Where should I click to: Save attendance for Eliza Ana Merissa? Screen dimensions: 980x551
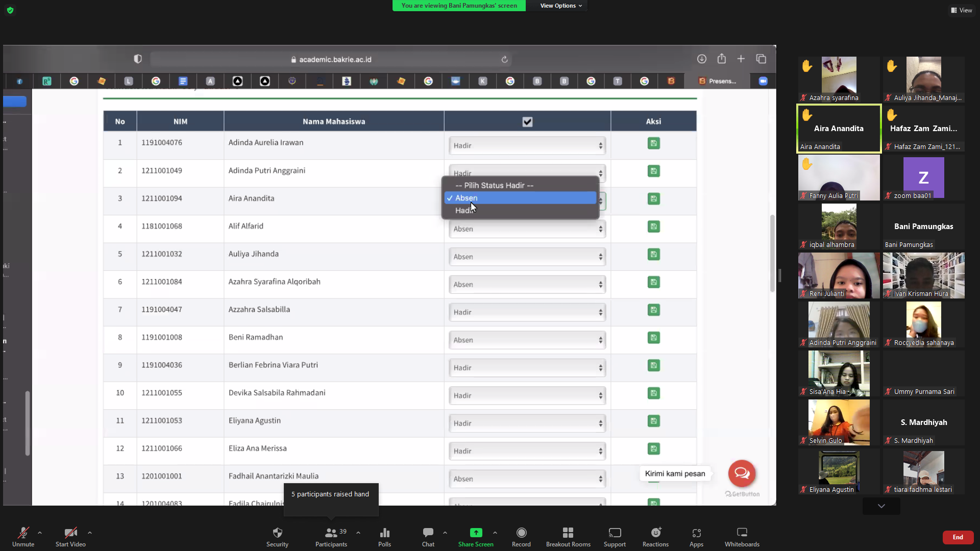653,448
